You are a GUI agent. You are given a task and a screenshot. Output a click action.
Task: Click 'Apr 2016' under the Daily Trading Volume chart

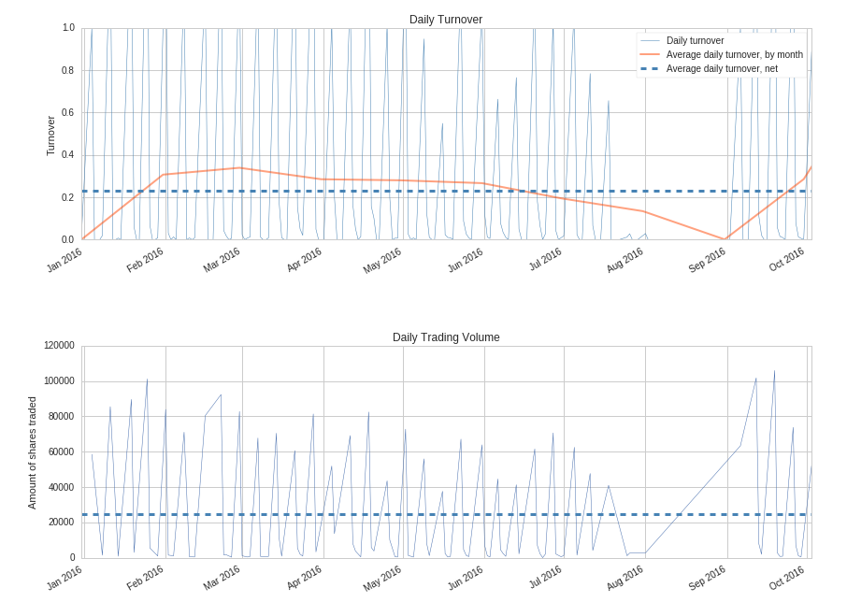[x=304, y=579]
